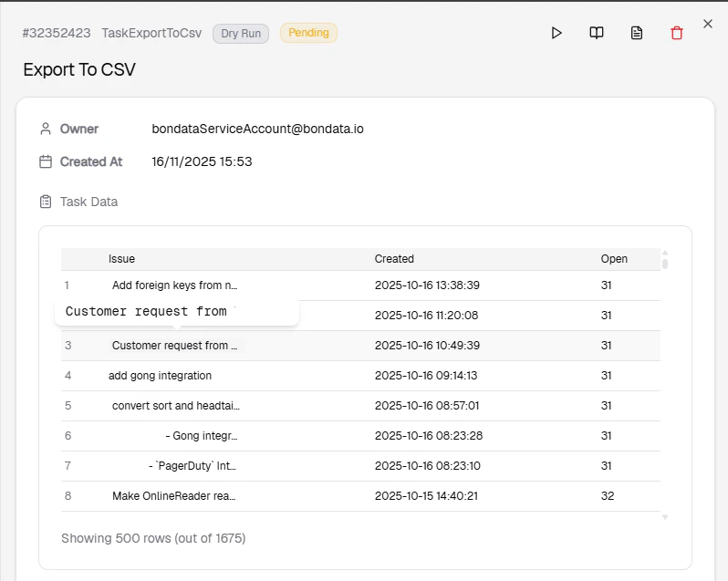This screenshot has width=728, height=581.
Task: Select row 'Make OnlineReader rea…'
Action: [x=174, y=496]
